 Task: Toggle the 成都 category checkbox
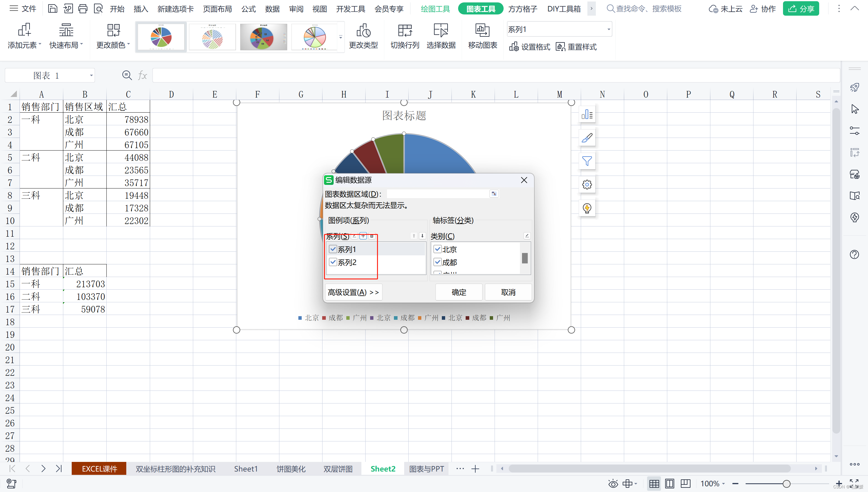[438, 262]
